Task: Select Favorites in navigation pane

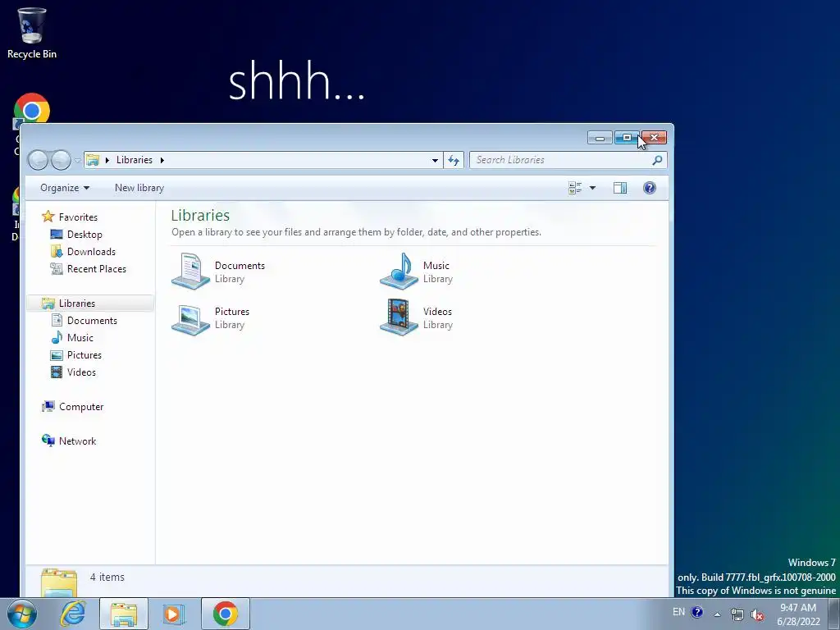Action: pos(78,217)
